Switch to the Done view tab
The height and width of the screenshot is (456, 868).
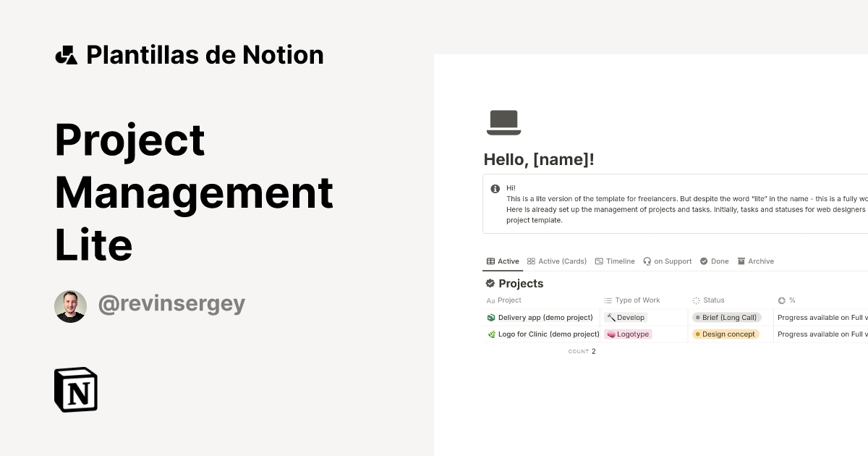pos(719,261)
